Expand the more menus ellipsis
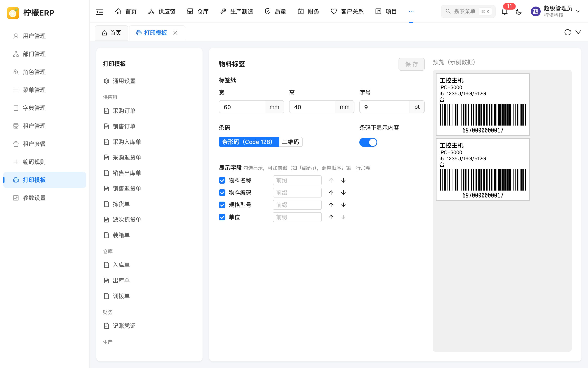Image resolution: width=588 pixels, height=368 pixels. [x=411, y=11]
